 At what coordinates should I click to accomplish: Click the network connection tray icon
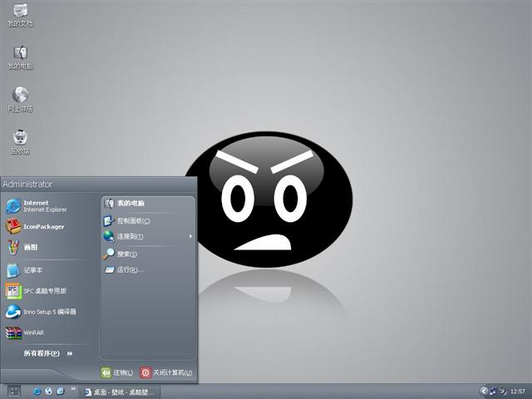pyautogui.click(x=493, y=392)
